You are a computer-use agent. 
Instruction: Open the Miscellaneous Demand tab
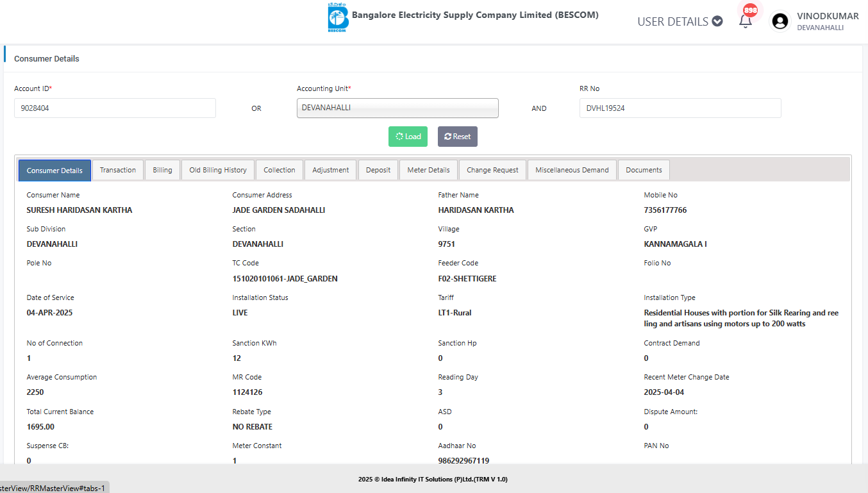572,170
